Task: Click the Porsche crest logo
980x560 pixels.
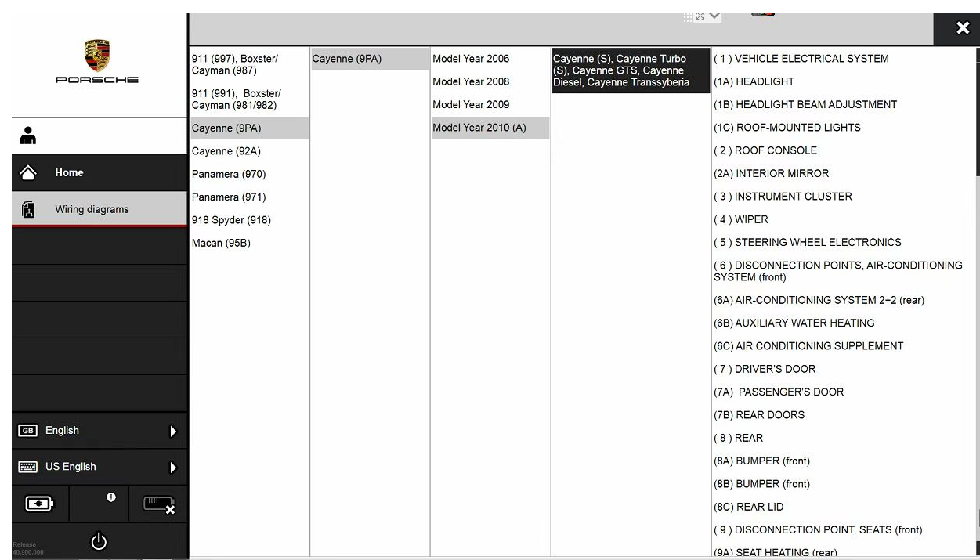Action: tap(97, 56)
